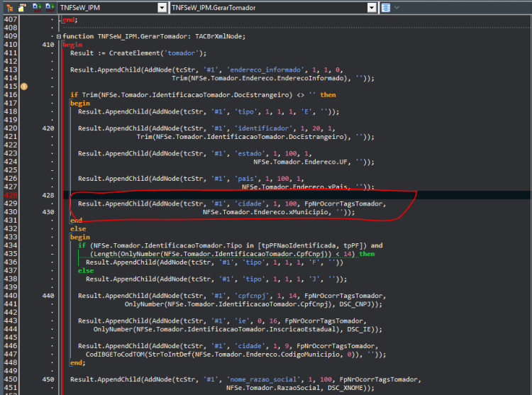Open the GerarTomador method dropdown arrow
The width and height of the screenshot is (532, 395).
tap(372, 8)
